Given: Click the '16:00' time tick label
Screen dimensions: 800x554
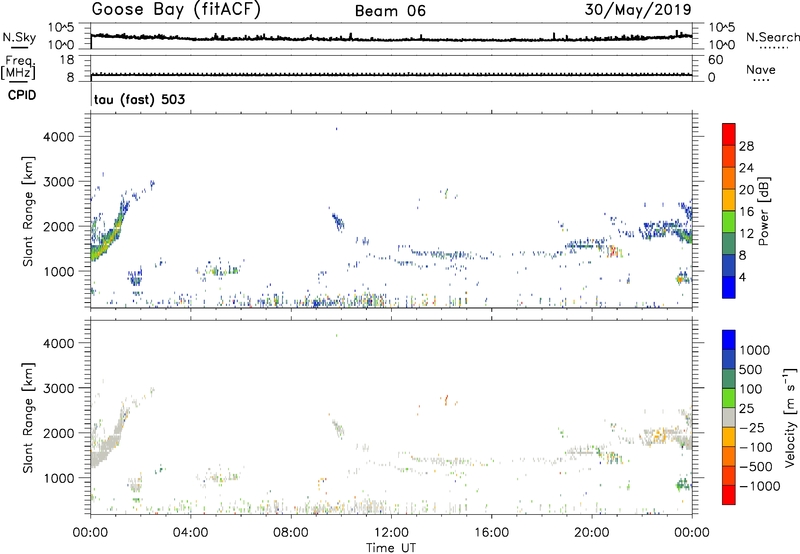Looking at the screenshot, I should [x=491, y=533].
